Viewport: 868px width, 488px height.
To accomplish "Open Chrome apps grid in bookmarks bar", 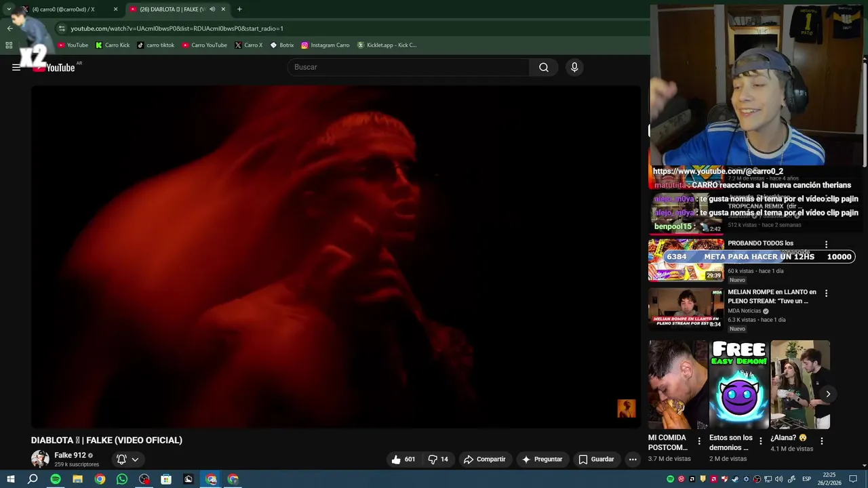I will click(x=9, y=45).
